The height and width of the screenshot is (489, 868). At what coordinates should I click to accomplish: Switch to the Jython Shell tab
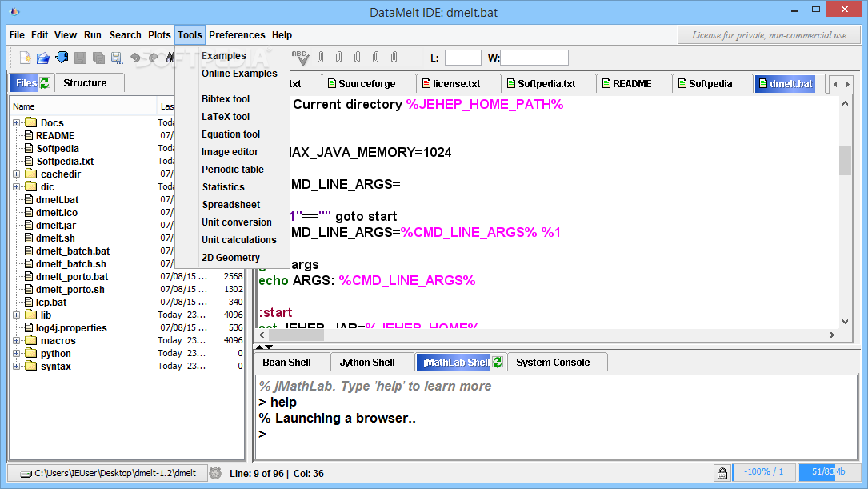pos(367,363)
